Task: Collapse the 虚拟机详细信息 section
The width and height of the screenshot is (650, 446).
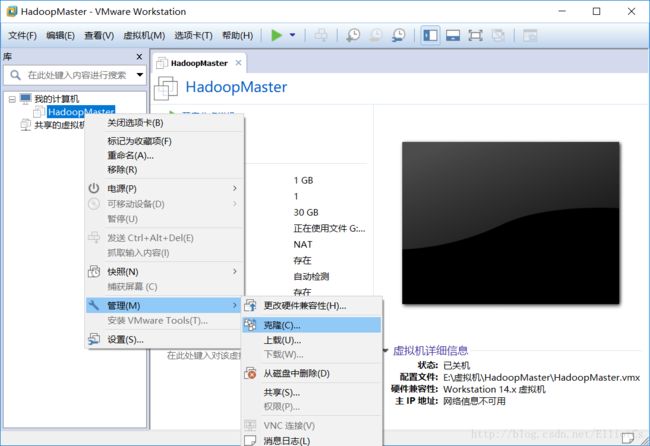Action: [385, 351]
